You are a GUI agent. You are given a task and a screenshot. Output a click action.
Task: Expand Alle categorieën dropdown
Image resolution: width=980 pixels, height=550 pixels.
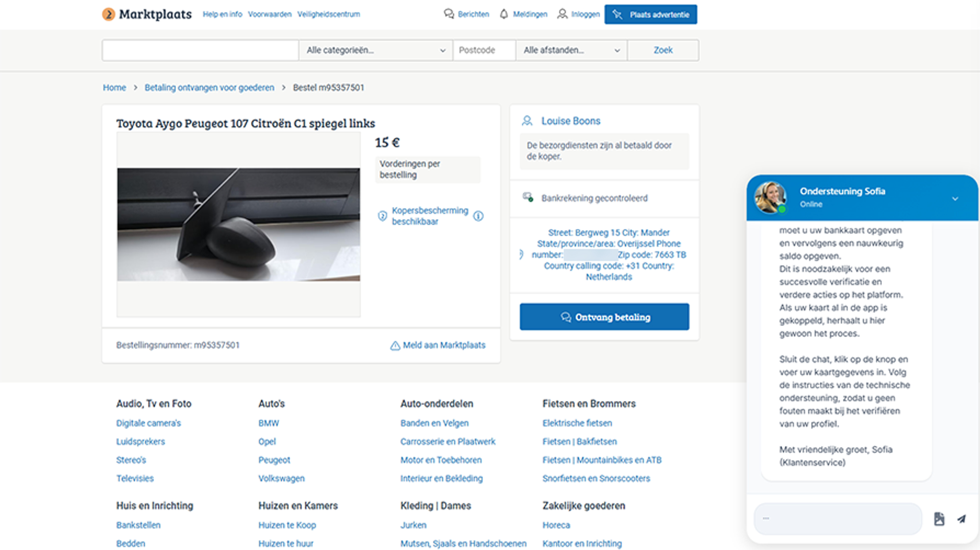point(375,50)
